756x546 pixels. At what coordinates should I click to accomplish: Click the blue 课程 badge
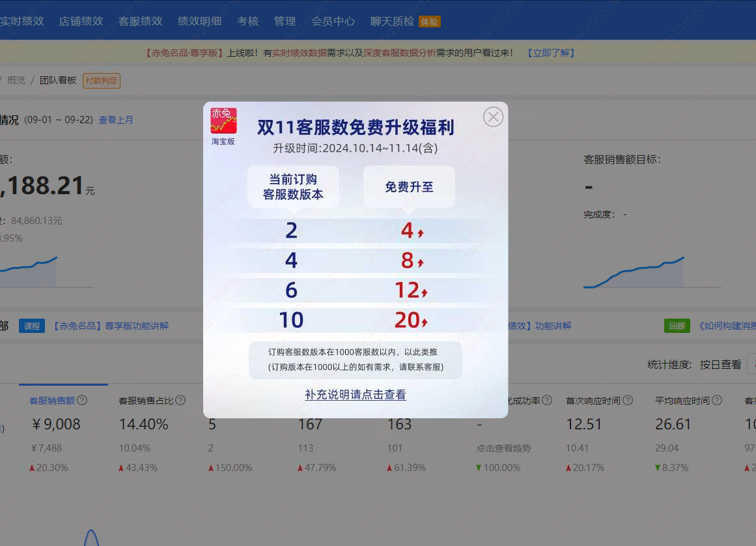pos(32,326)
